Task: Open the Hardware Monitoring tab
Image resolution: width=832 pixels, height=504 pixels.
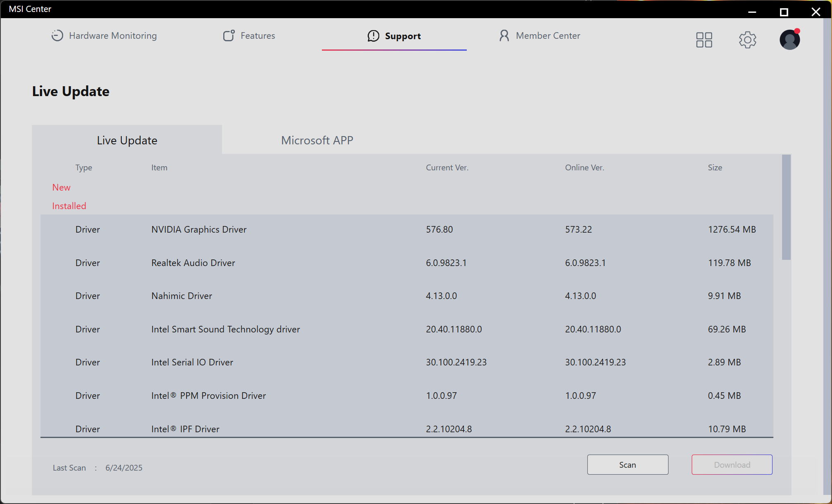Action: pyautogui.click(x=104, y=36)
